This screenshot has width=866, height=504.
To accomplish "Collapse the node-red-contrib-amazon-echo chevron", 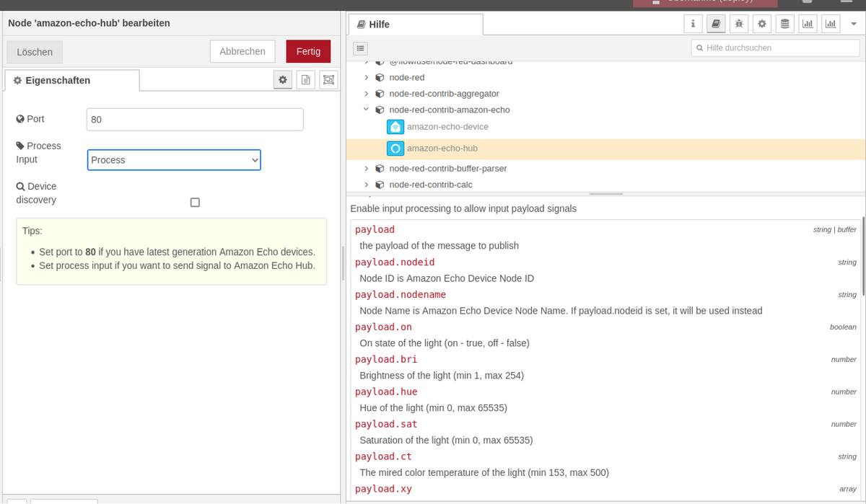I will pyautogui.click(x=367, y=110).
